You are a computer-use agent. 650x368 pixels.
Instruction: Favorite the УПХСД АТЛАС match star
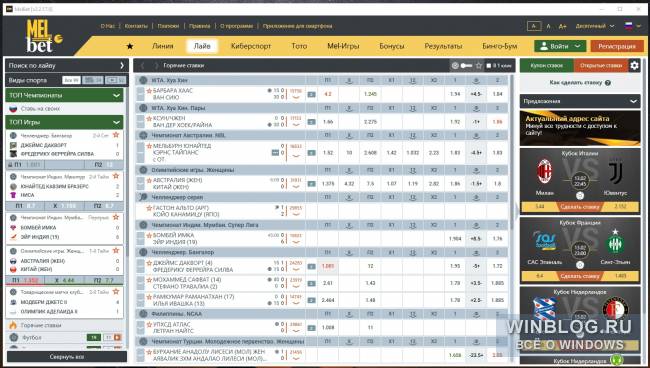(x=149, y=324)
